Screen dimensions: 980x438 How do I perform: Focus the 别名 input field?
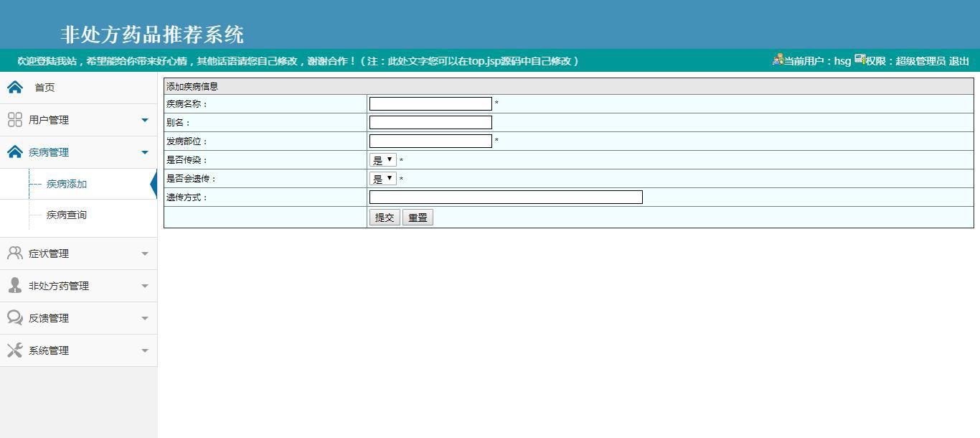coord(430,122)
